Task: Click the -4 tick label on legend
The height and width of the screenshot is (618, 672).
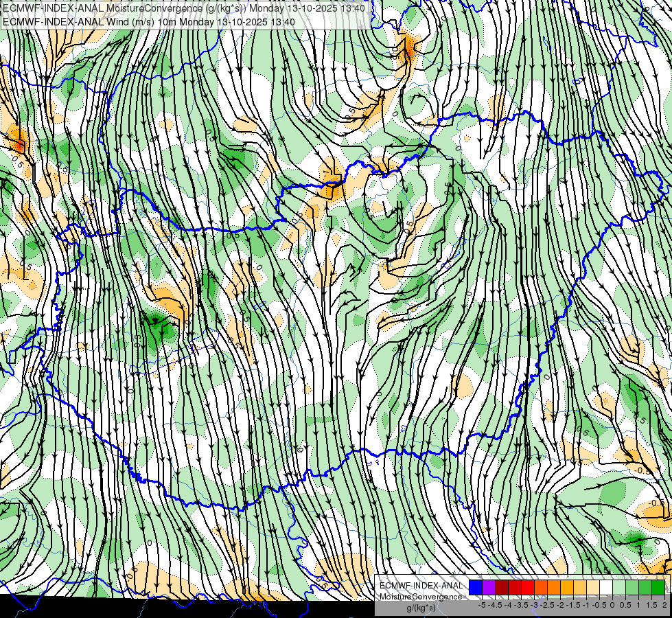Action: click(x=508, y=605)
